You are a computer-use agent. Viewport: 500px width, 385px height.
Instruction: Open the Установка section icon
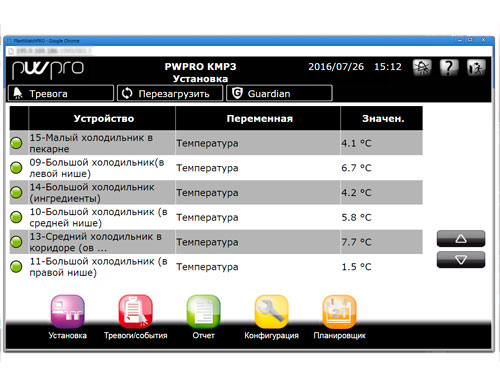(x=68, y=311)
